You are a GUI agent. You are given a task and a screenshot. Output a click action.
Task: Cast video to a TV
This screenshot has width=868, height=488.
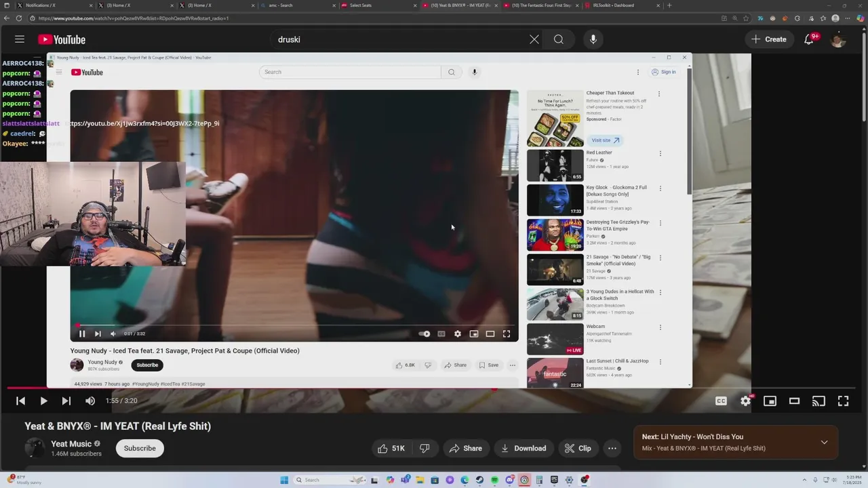point(819,401)
